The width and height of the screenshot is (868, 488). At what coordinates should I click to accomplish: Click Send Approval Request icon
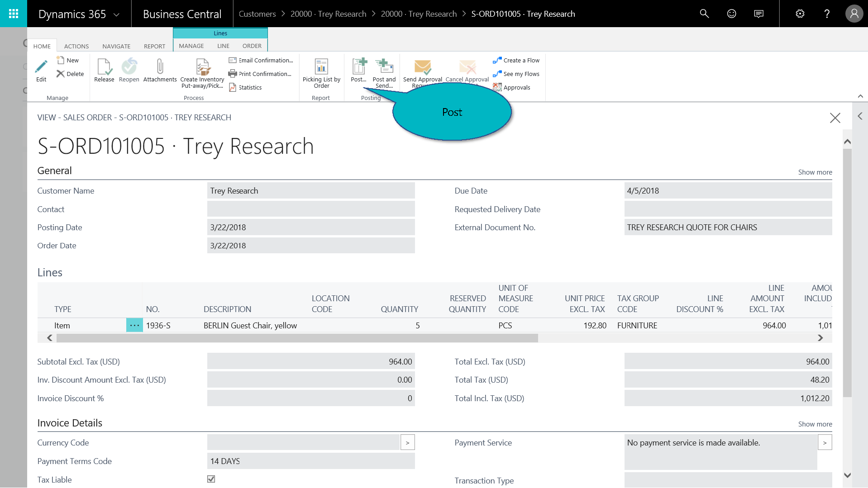click(422, 68)
